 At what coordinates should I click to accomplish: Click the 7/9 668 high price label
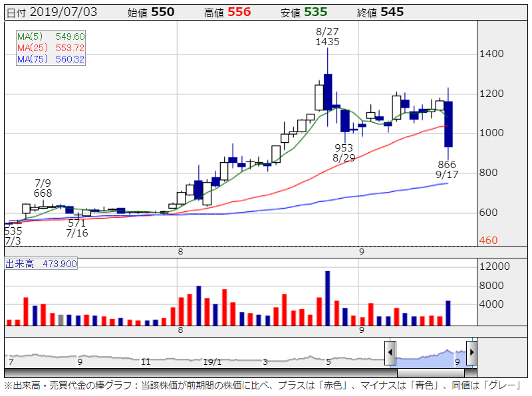(x=43, y=188)
